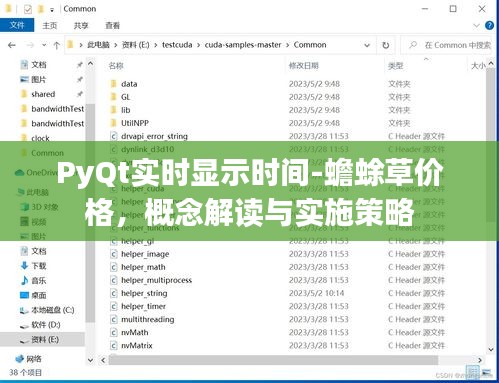Select the nvMatrix file
The image size is (499, 383).
pos(137,345)
